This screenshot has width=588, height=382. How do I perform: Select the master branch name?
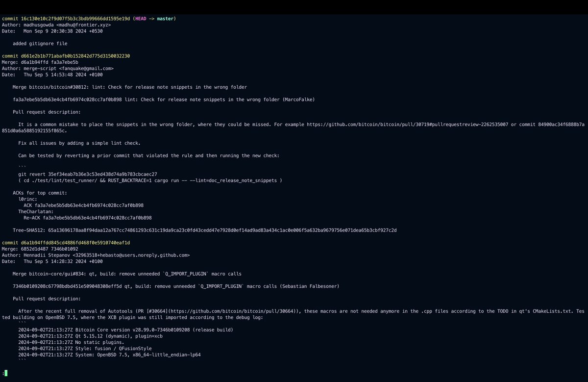click(x=165, y=18)
